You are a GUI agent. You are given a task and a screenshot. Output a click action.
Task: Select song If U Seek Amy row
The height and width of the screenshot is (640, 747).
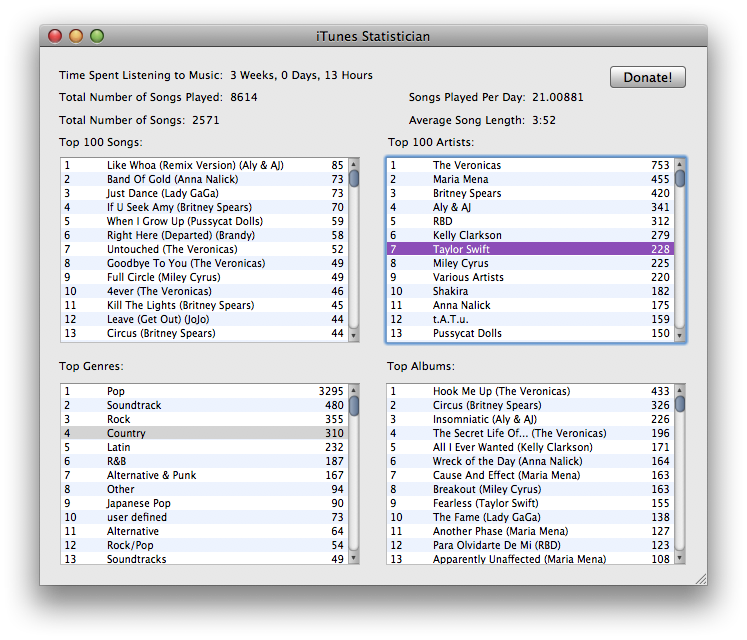coord(205,207)
